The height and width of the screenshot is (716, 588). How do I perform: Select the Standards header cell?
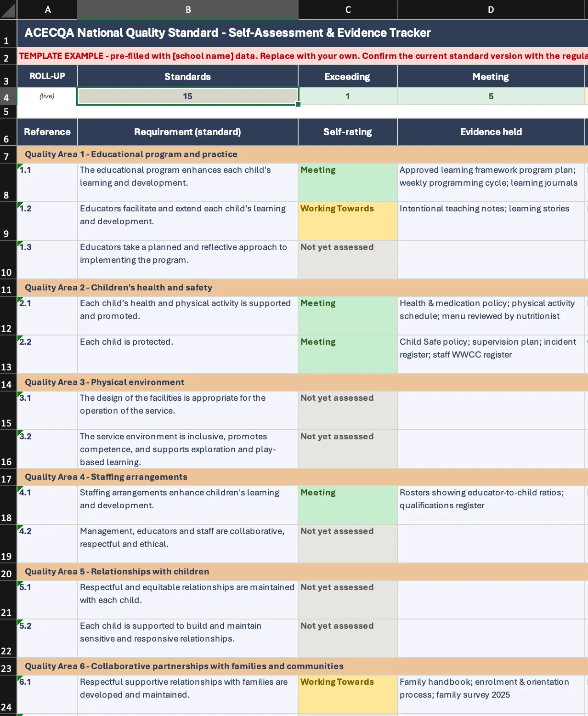coord(188,76)
